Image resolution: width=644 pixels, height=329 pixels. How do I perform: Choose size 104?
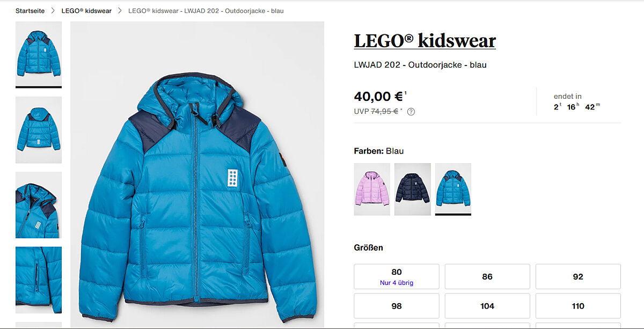[487, 306]
